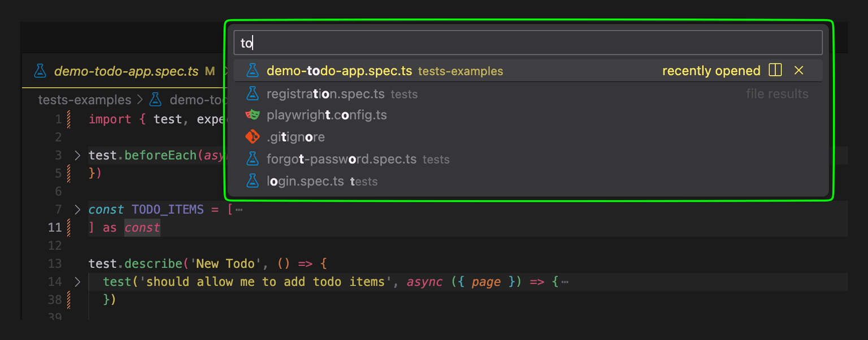Click the beforeEach method name on line 3
The width and height of the screenshot is (868, 340).
coord(160,156)
